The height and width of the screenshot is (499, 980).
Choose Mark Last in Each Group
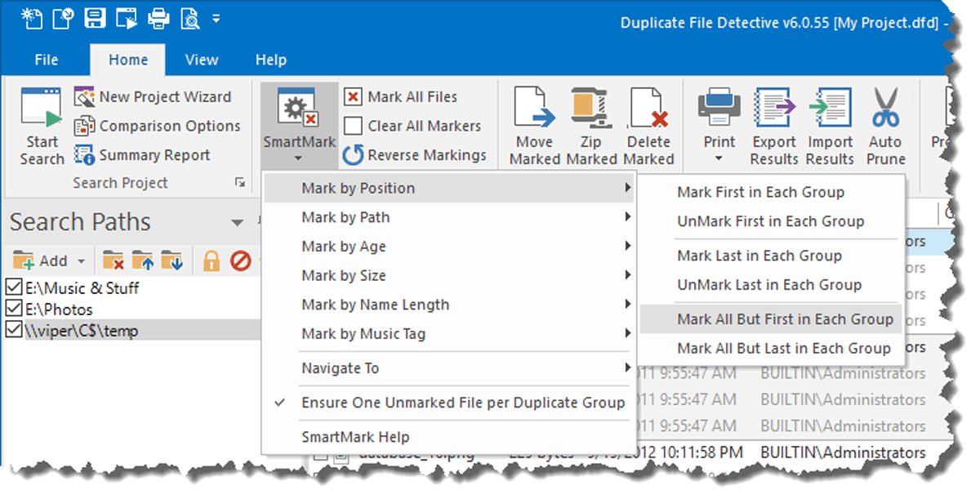[770, 256]
